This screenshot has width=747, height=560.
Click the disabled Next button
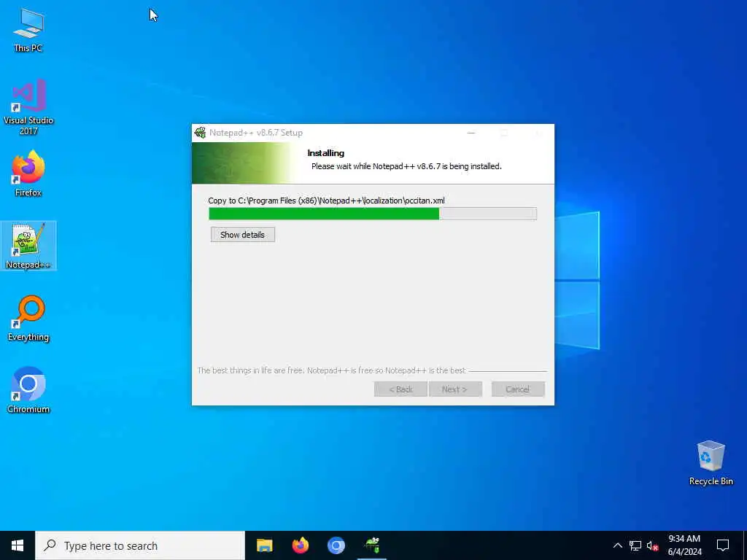pos(455,389)
